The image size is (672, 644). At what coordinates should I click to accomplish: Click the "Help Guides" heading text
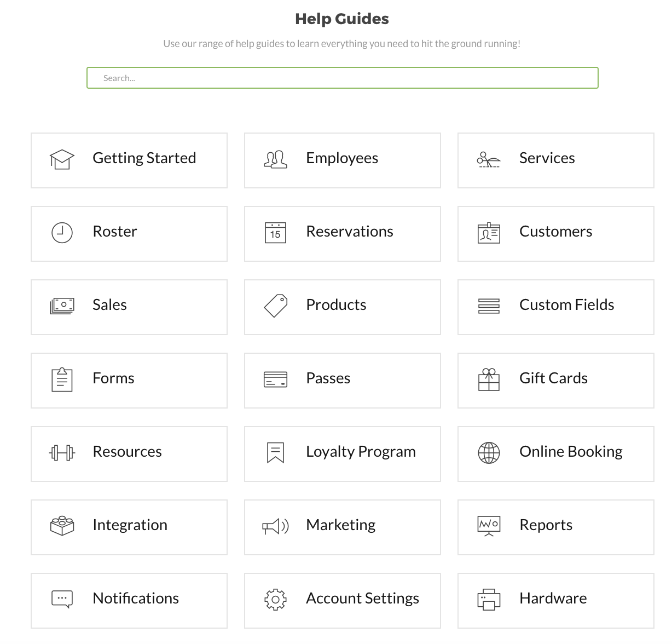[342, 19]
